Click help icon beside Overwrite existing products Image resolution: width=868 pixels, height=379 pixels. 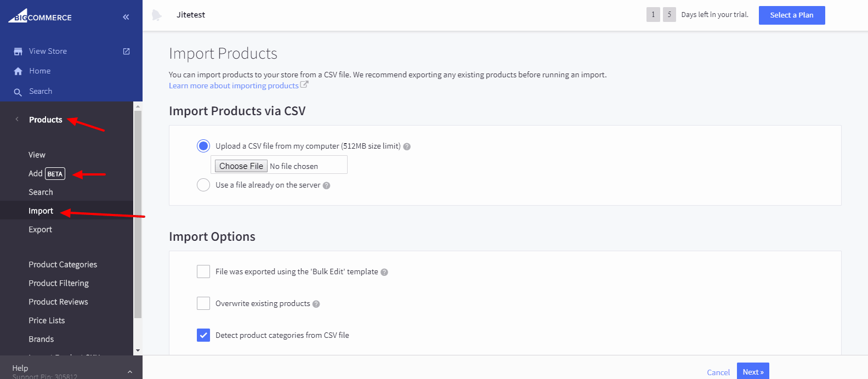[316, 304]
